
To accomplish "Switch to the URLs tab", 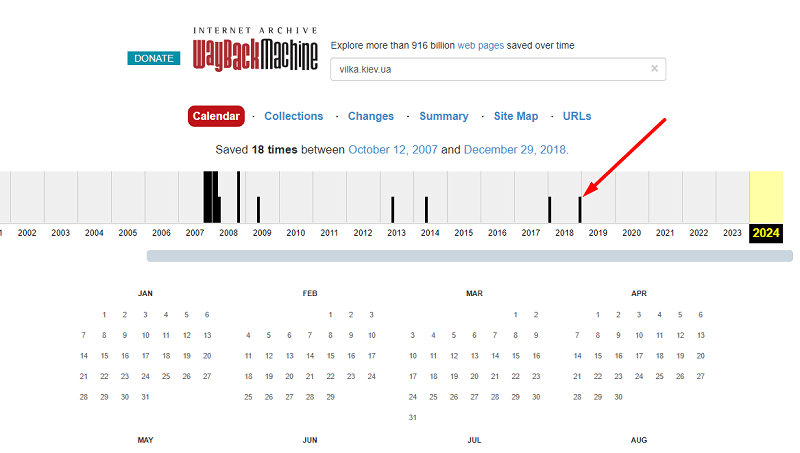I will click(577, 116).
